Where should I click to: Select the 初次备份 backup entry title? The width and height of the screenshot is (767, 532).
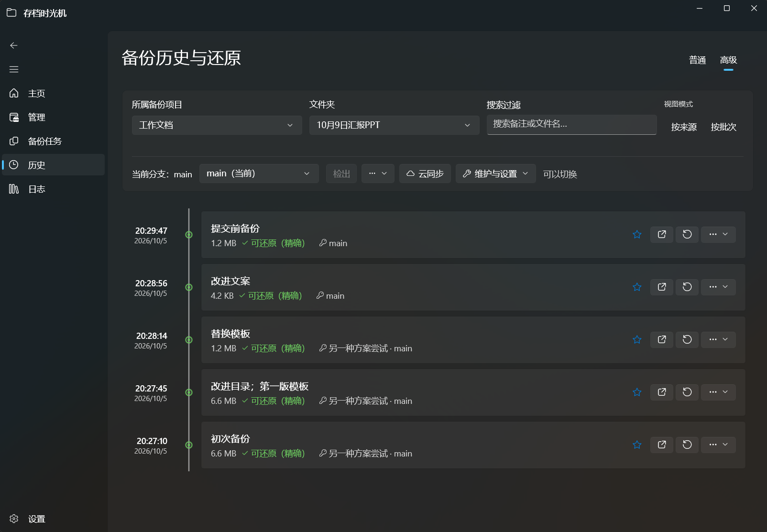[x=230, y=439]
